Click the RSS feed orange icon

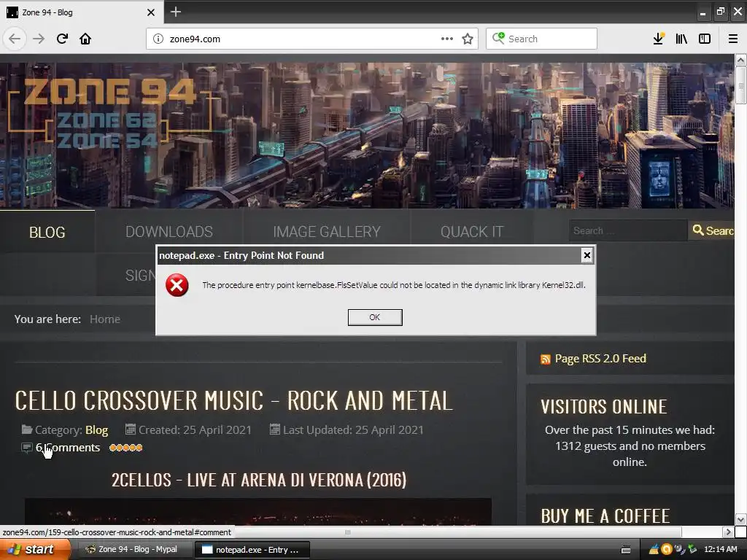click(x=546, y=359)
